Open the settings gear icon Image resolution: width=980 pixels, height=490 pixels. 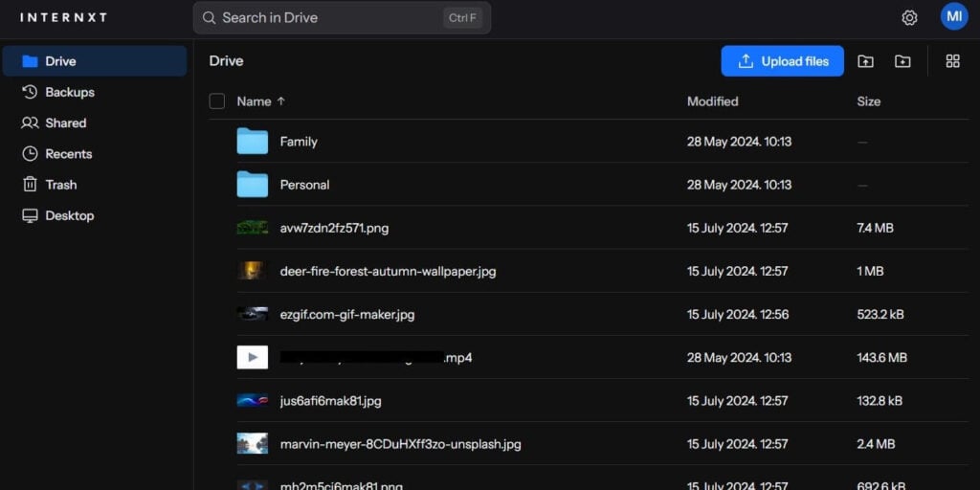[x=909, y=17]
